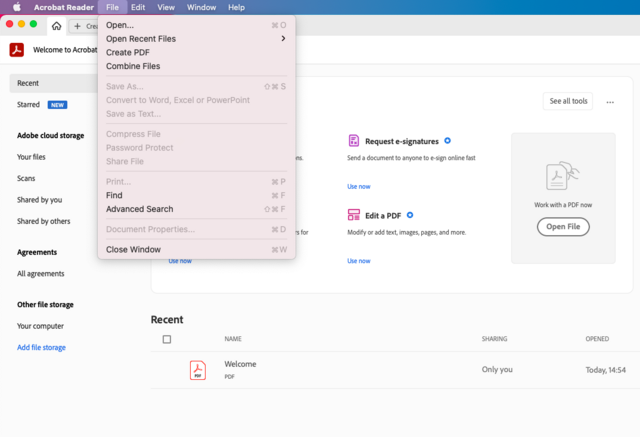Click the SHARING column header
Viewport: 640px width, 437px height.
494,339
